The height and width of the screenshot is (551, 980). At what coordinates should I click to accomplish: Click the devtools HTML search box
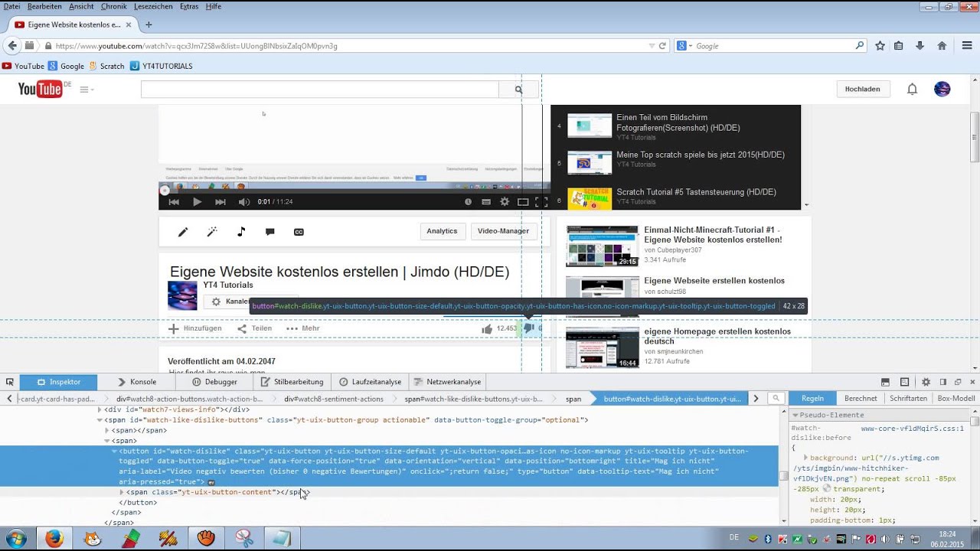pyautogui.click(x=776, y=399)
